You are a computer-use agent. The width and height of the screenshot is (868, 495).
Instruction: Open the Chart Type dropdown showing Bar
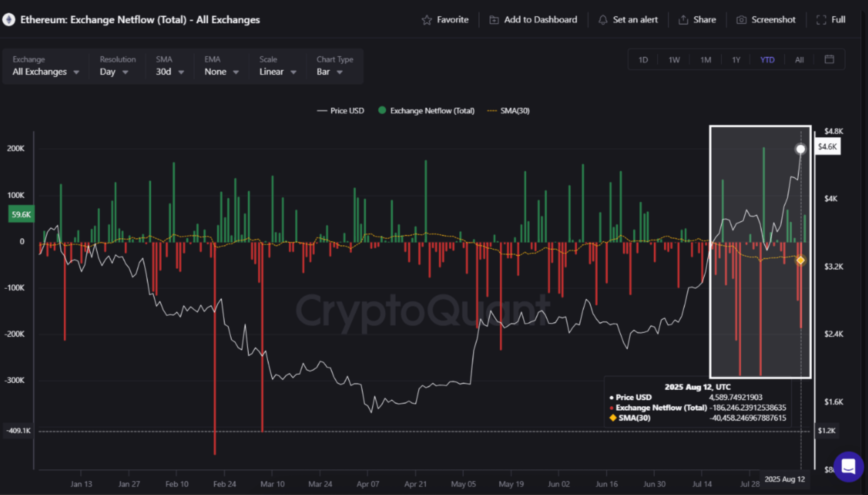(x=328, y=72)
